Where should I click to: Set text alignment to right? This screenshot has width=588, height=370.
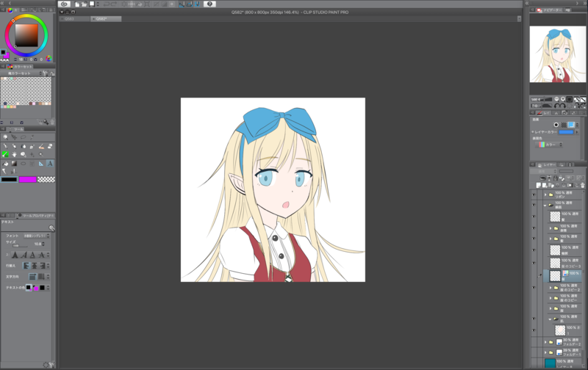coord(42,266)
